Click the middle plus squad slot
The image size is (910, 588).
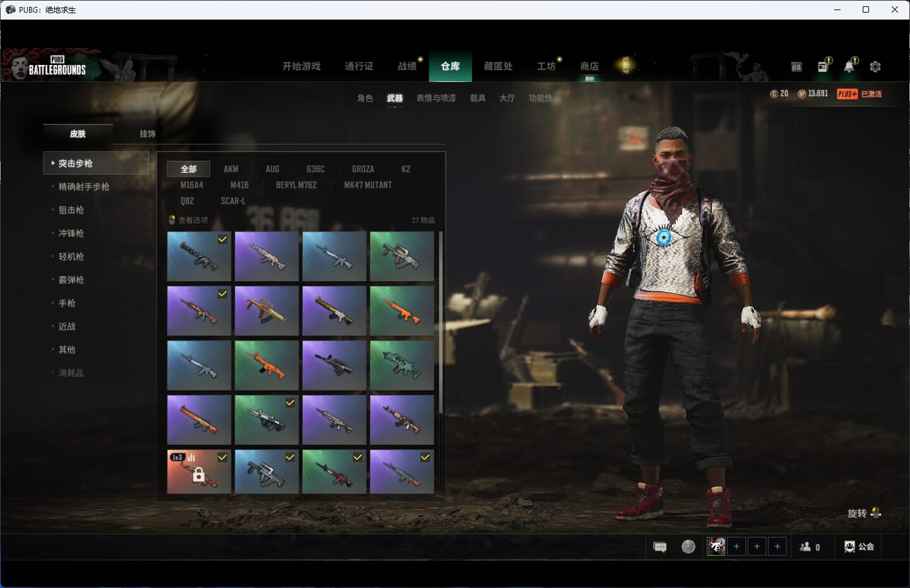point(757,546)
